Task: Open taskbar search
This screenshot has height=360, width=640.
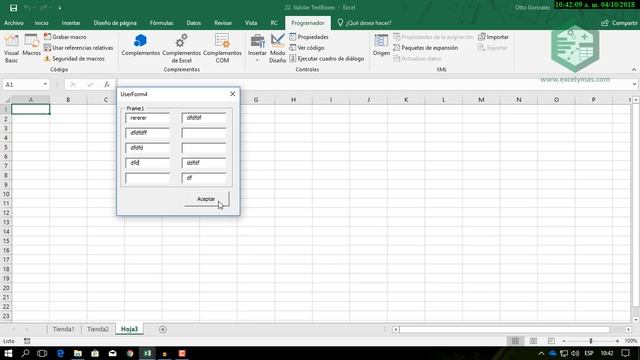Action: 25,353
